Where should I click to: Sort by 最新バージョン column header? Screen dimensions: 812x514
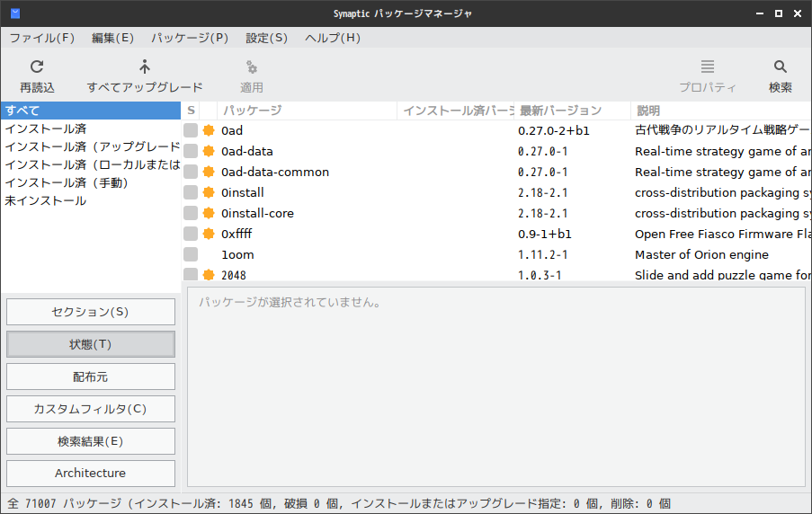coord(572,111)
